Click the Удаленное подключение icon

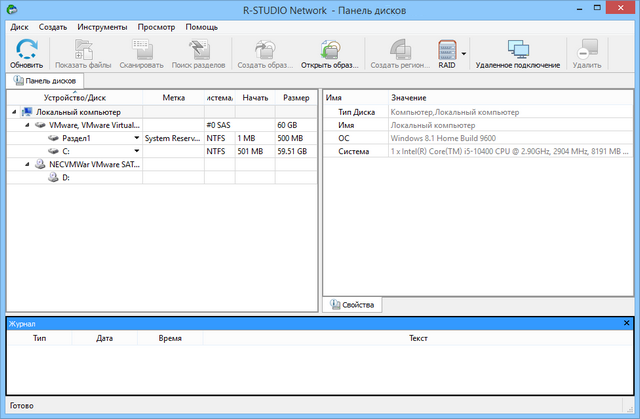517,49
